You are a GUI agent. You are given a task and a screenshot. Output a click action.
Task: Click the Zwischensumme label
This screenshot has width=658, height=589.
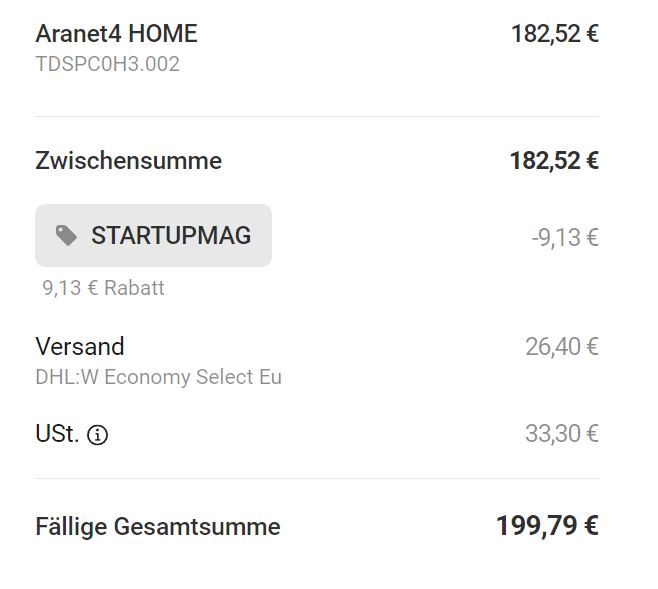128,161
